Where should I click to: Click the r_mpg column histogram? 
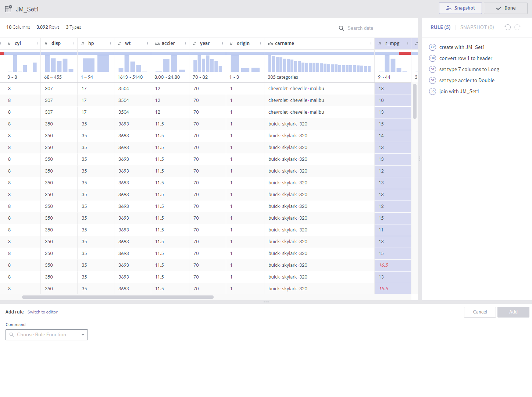(x=393, y=63)
